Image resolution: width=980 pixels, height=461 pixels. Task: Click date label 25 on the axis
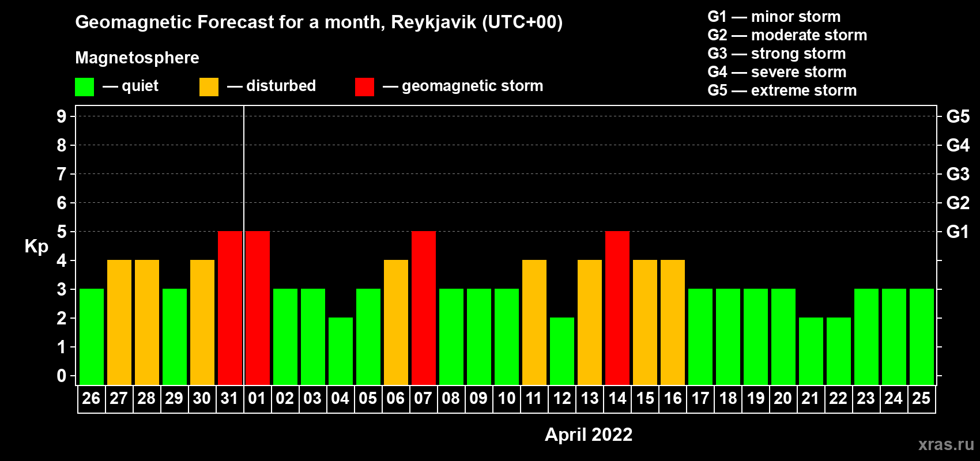[921, 398]
